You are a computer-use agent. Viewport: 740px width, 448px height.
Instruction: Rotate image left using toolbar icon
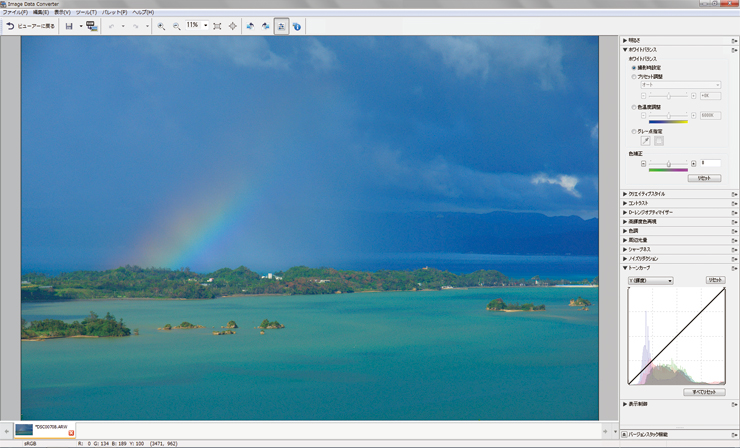[250, 26]
